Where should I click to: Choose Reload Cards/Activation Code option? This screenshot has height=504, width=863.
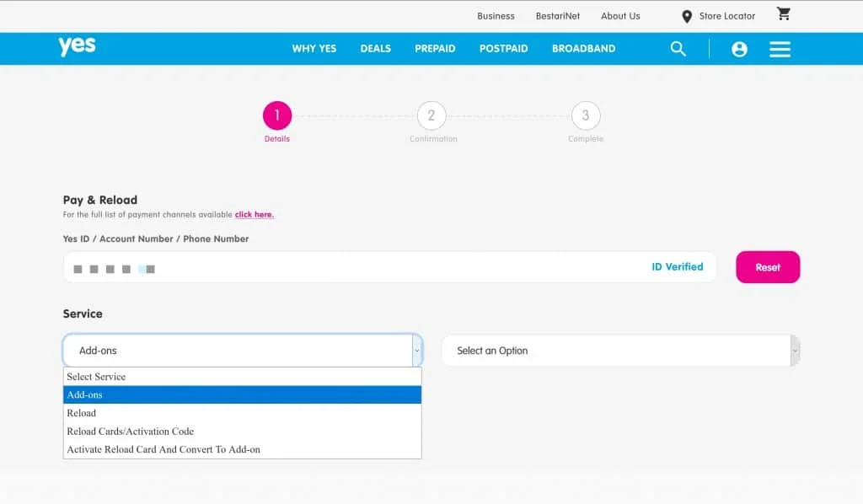(x=131, y=432)
